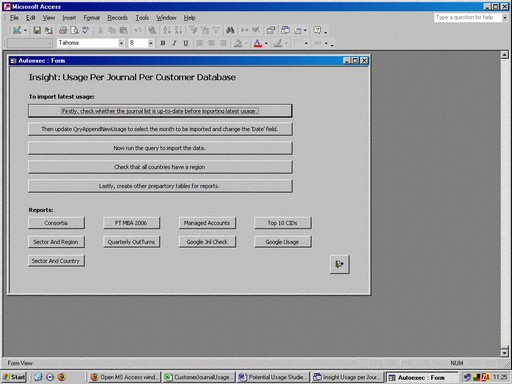This screenshot has width=512, height=384.
Task: Open Find with the binoculars icon
Action: point(230,30)
